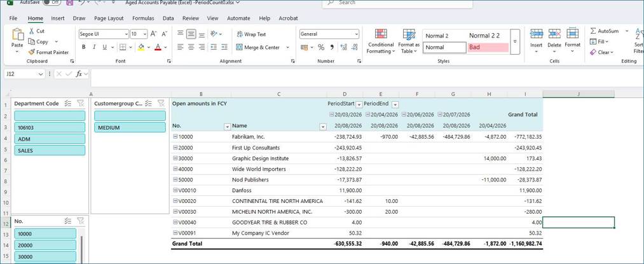Switch to the Data tab

168,18
